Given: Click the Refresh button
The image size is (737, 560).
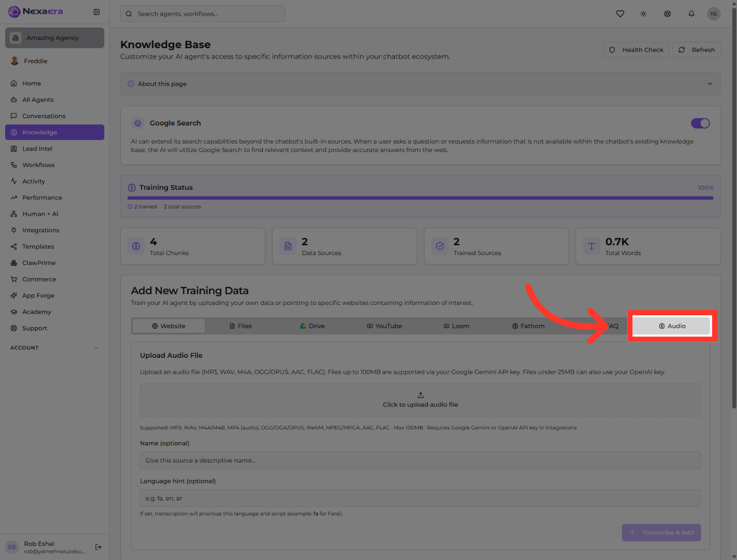Looking at the screenshot, I should [697, 50].
